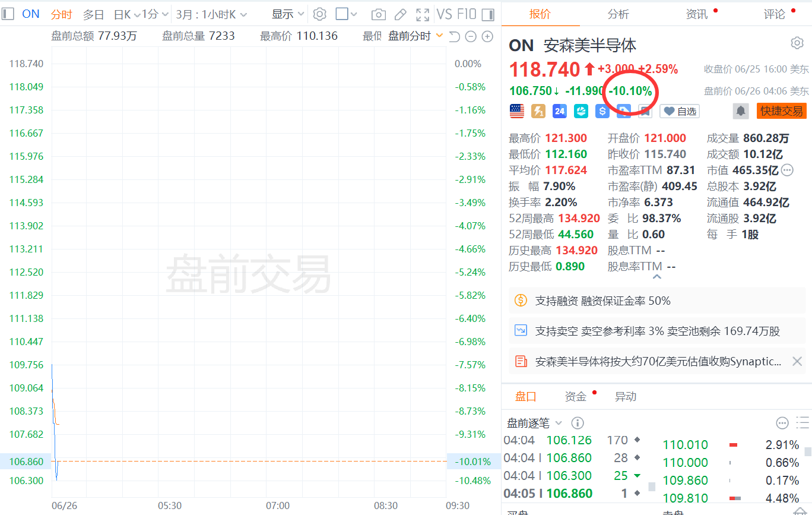Select the drawing pencil tool

401,14
